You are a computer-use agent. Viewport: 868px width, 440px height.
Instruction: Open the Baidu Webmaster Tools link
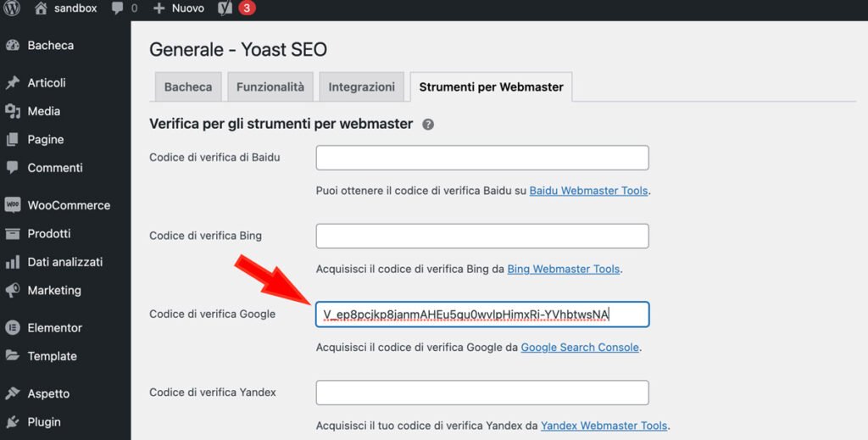[588, 191]
